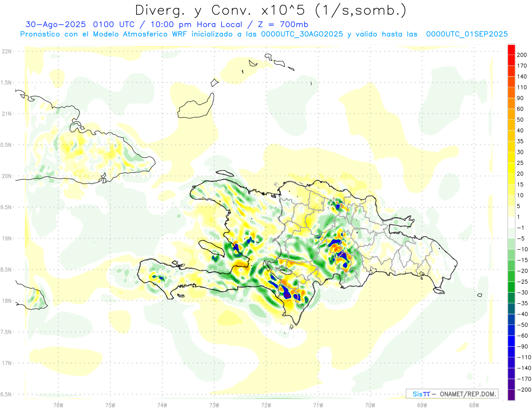Click the "73W" longitude label
This screenshot has height=411, width=532.
click(214, 405)
